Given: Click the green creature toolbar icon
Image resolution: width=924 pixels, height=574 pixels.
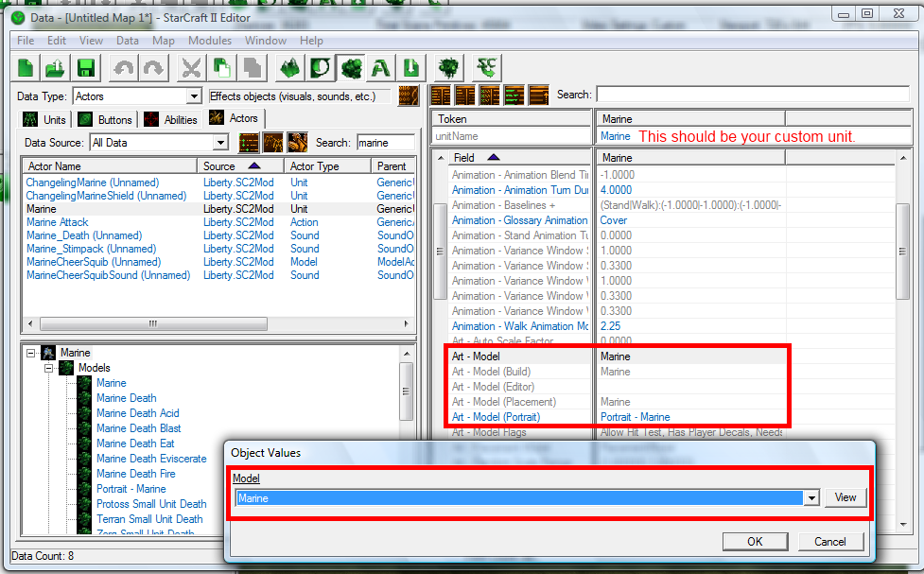Looking at the screenshot, I should (x=449, y=68).
